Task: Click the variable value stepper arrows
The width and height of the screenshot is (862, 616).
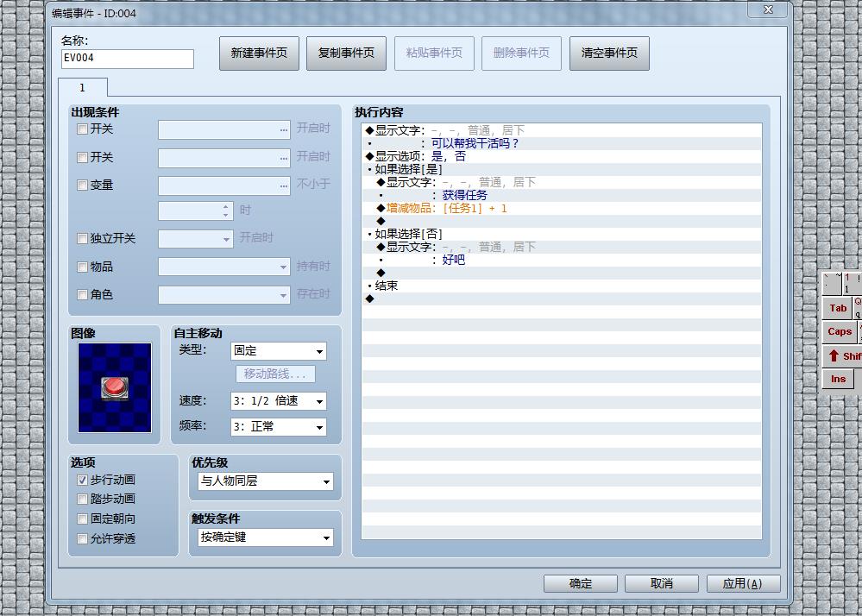Action: tap(226, 211)
